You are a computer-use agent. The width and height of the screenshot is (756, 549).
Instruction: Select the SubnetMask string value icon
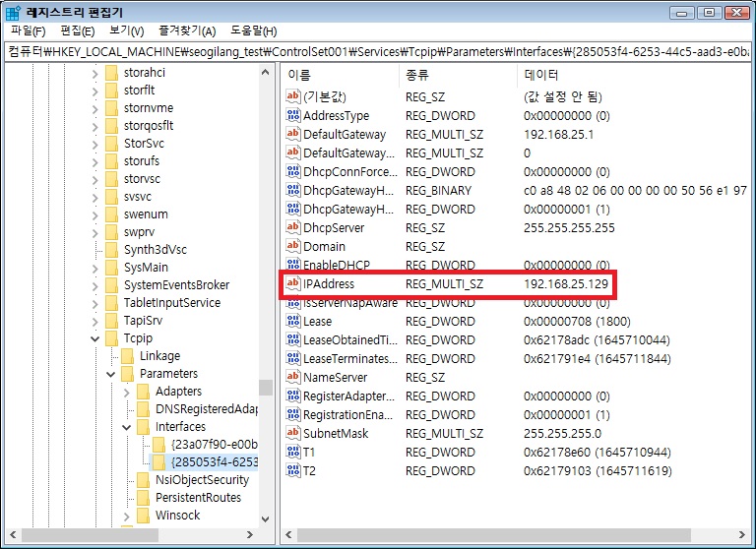point(292,433)
